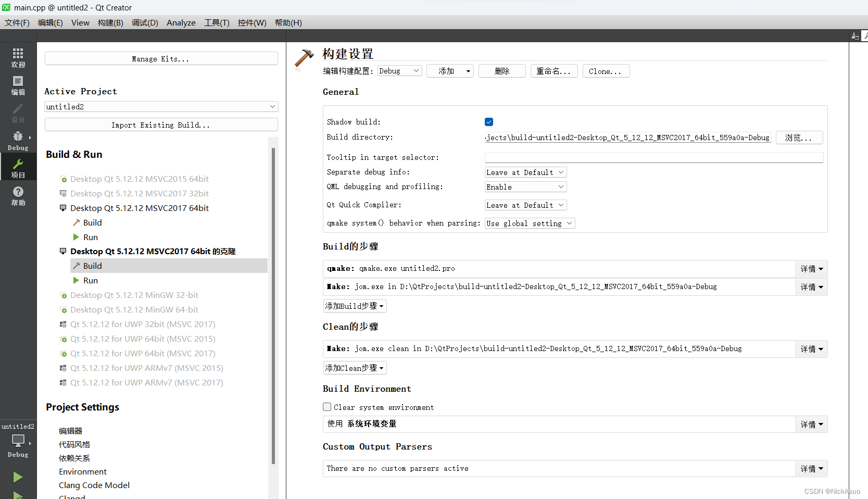Open the qmake system() behavior dropdown

[530, 223]
